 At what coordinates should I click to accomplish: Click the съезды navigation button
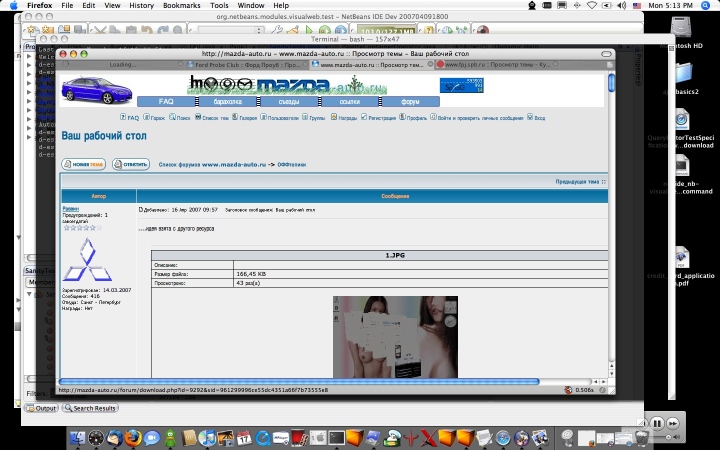pos(289,101)
